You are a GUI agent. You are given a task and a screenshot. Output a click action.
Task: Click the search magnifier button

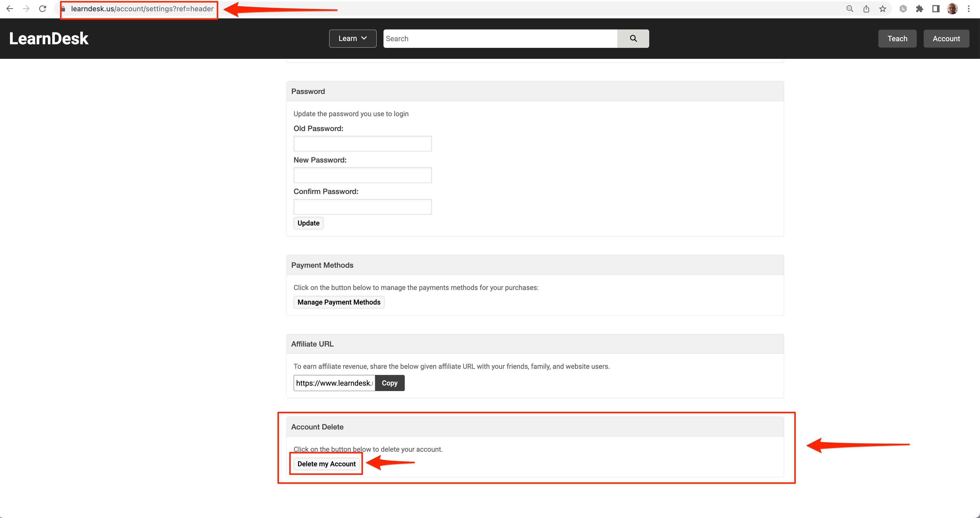tap(633, 38)
